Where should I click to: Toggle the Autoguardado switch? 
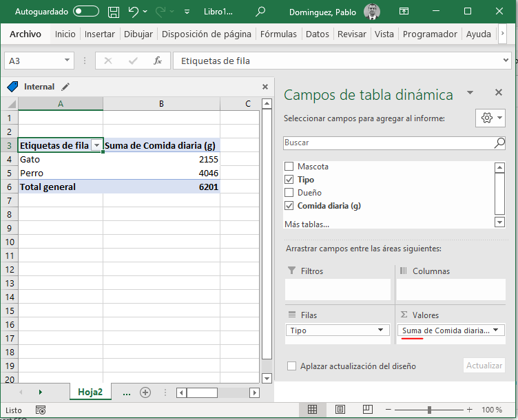pyautogui.click(x=86, y=12)
